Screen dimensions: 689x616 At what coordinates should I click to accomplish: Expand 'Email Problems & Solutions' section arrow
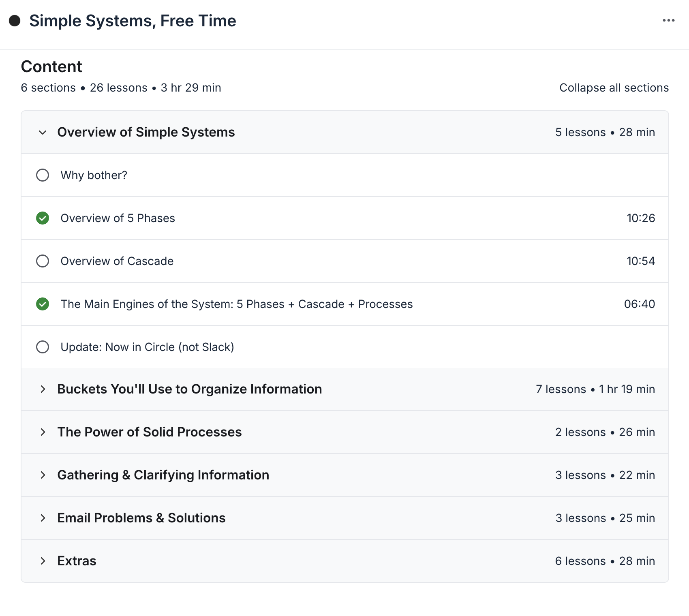coord(43,518)
